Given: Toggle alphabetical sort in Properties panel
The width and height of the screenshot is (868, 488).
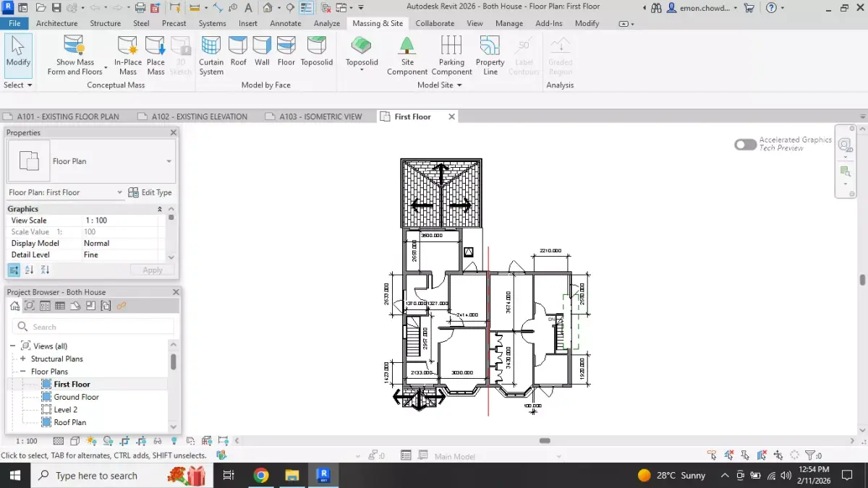Looking at the screenshot, I should pos(30,270).
